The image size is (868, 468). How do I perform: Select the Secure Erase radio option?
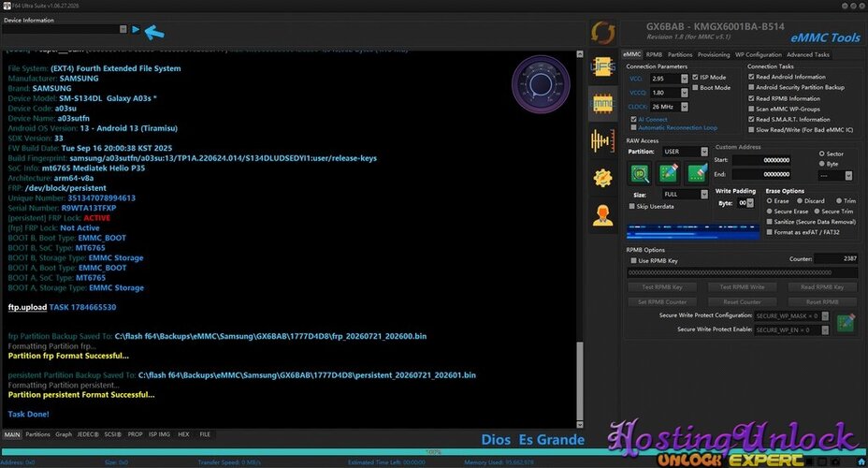pos(770,211)
